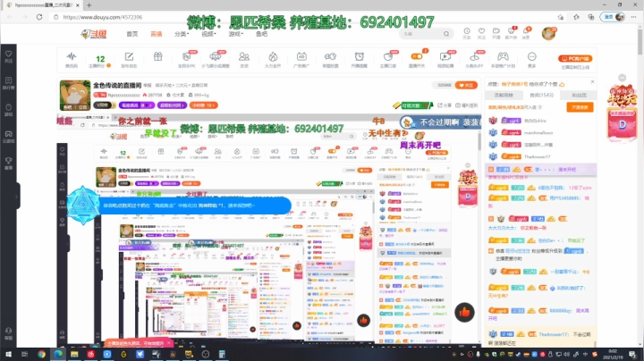Screen dimensions: 644x361
Task: Open Windows Start menu
Action: pos(8,354)
